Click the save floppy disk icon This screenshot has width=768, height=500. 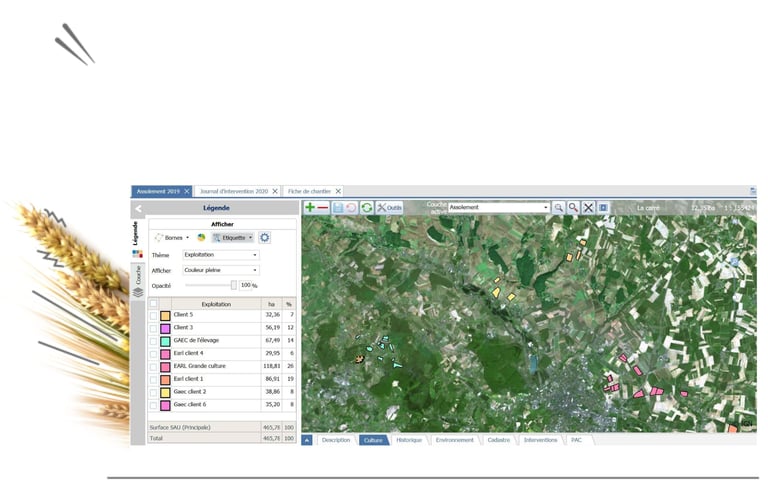pos(338,208)
